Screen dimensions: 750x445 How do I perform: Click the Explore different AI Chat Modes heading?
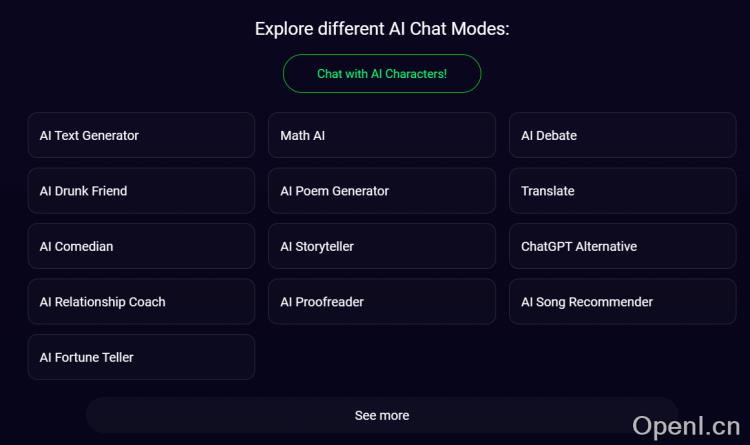(x=382, y=28)
